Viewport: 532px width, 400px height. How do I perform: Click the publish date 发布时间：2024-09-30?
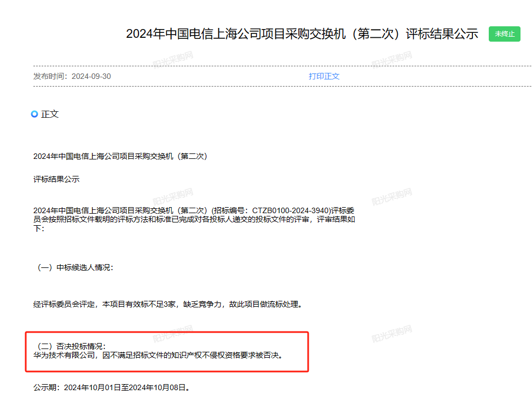pyautogui.click(x=72, y=76)
